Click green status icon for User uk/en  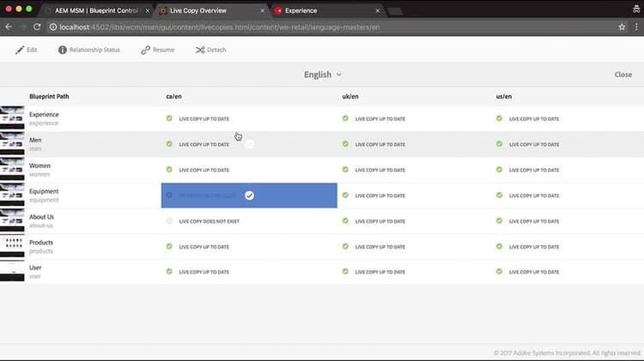click(x=345, y=271)
